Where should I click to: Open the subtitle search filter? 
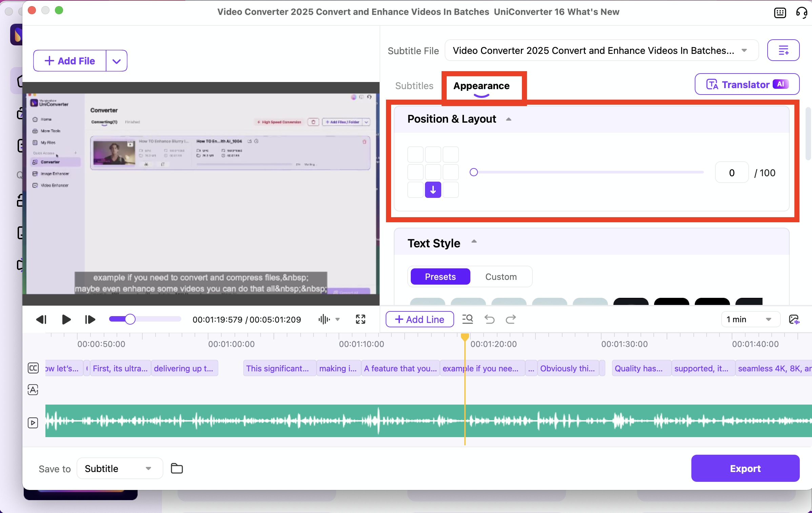click(x=467, y=319)
